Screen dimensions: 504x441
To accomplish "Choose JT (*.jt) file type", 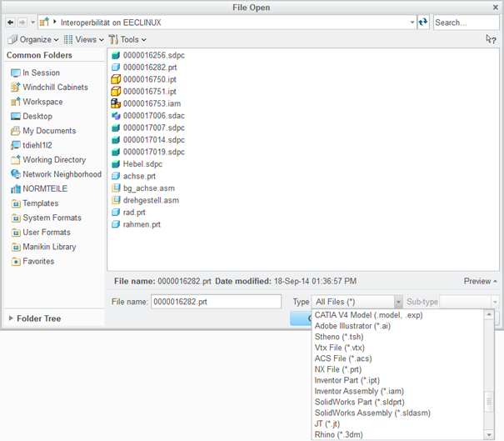I will pos(327,424).
